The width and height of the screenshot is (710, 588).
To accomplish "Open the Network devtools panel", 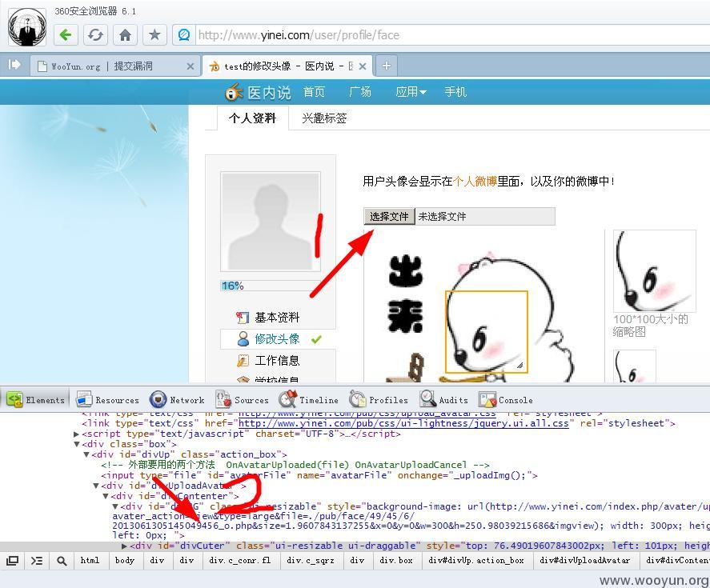I will tap(177, 400).
